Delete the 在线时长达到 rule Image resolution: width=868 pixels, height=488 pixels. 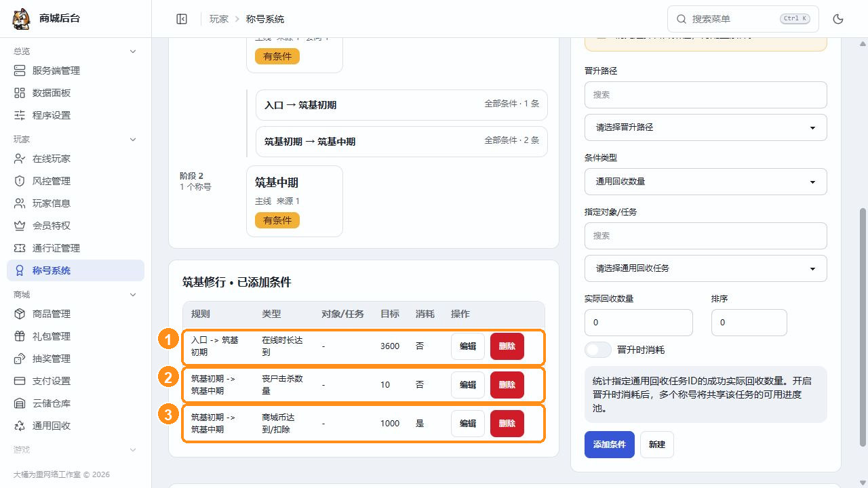coord(507,346)
